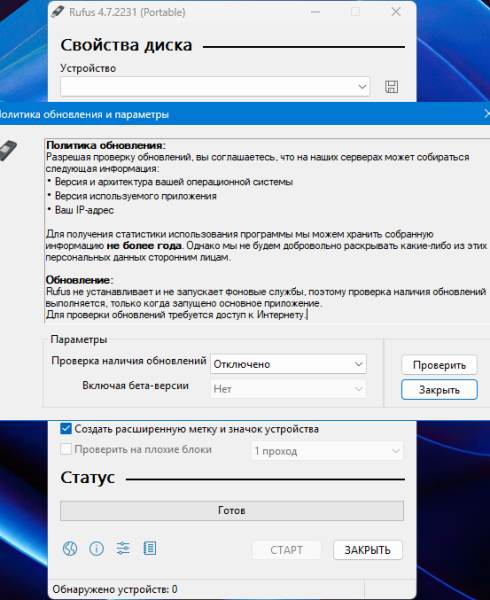Click the save disk image icon
The width and height of the screenshot is (490, 600).
391,86
